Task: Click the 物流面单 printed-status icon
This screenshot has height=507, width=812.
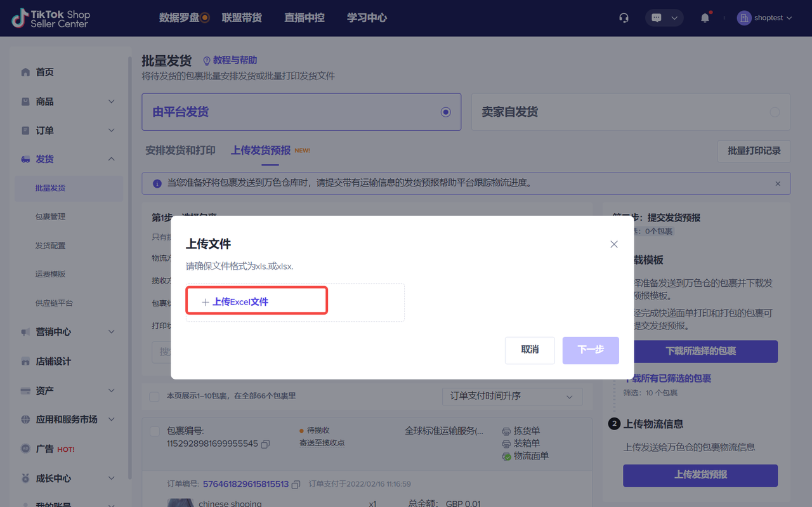Action: coord(506,456)
